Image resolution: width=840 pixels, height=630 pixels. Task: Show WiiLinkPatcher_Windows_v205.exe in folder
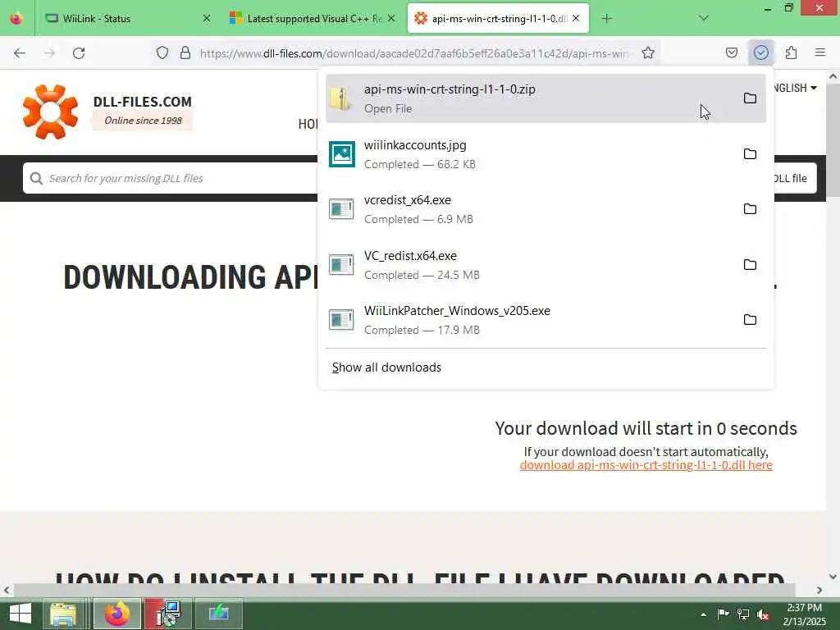tap(750, 320)
